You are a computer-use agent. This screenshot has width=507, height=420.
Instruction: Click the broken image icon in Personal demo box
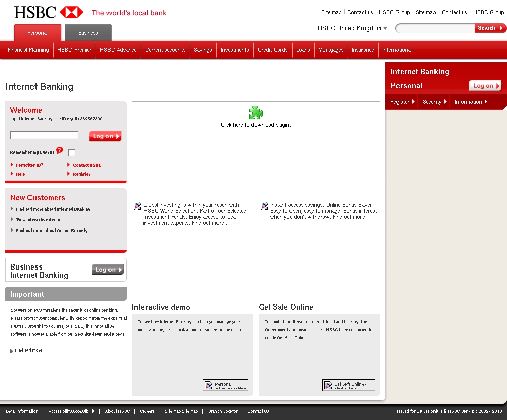point(208,385)
